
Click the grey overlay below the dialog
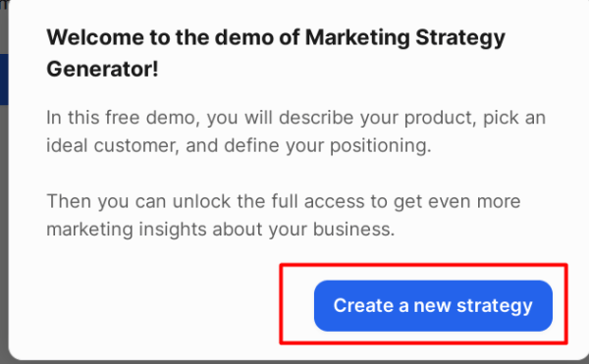click(x=294, y=362)
